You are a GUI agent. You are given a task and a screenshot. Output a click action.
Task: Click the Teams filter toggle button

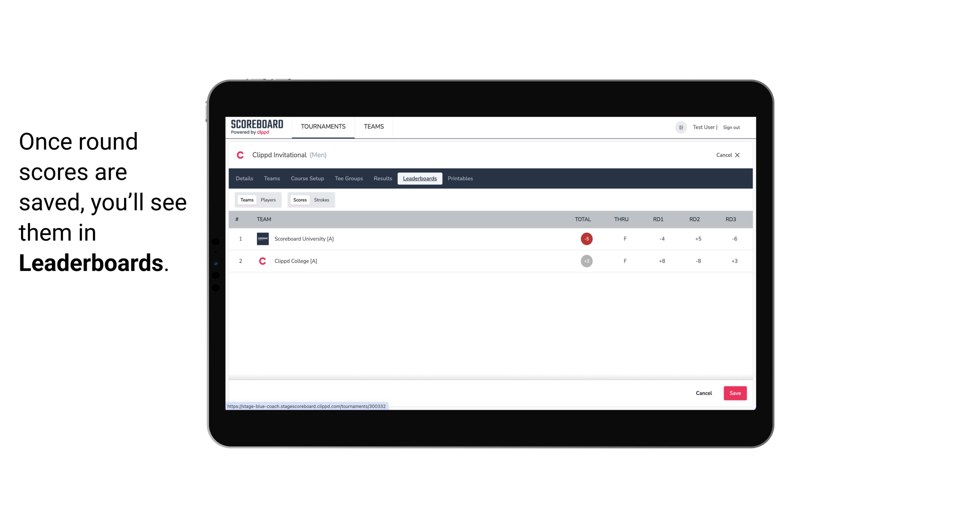(246, 200)
